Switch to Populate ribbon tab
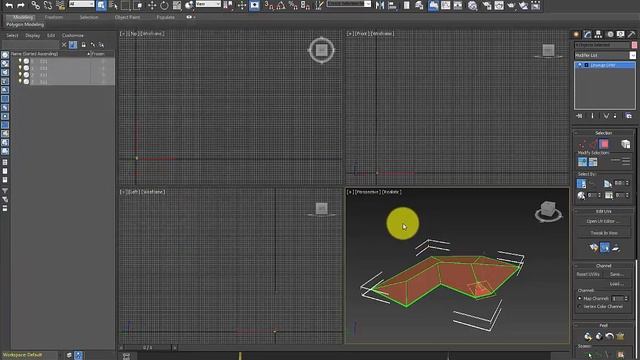 click(x=165, y=17)
